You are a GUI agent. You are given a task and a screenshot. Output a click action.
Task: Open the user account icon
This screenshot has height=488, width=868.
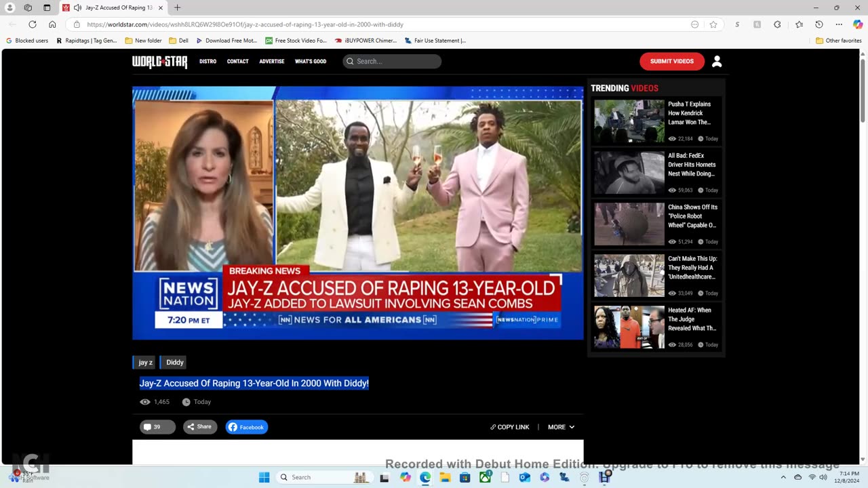click(x=717, y=61)
